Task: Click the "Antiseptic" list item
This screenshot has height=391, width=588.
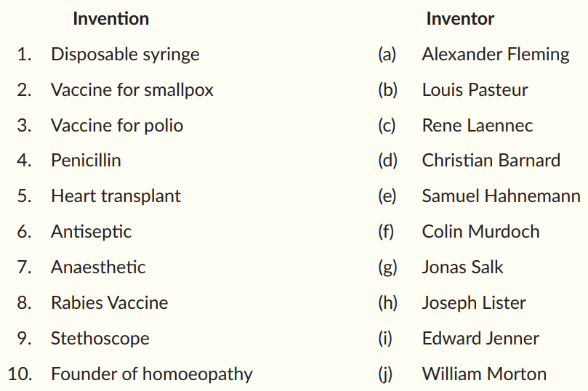Action: click(91, 232)
